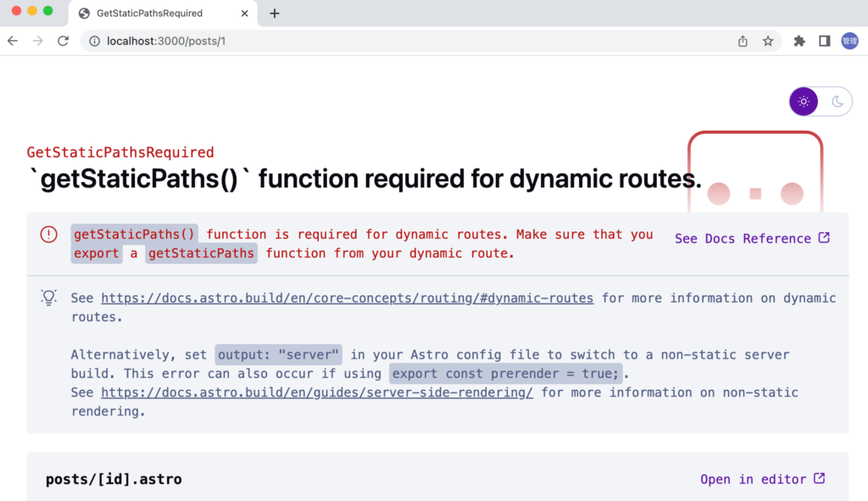Switch to light theme with sun toggle
The height and width of the screenshot is (501, 868).
804,102
